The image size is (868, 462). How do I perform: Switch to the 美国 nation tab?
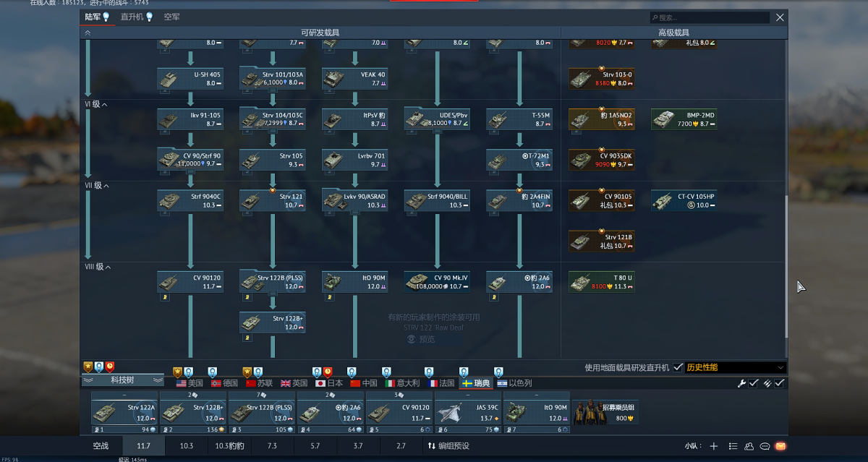click(190, 383)
